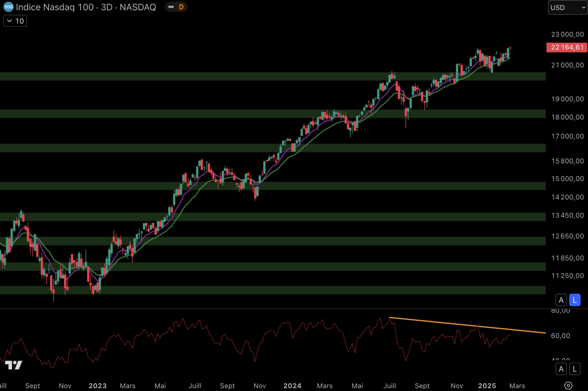Click the market status pill icon

coord(171,7)
